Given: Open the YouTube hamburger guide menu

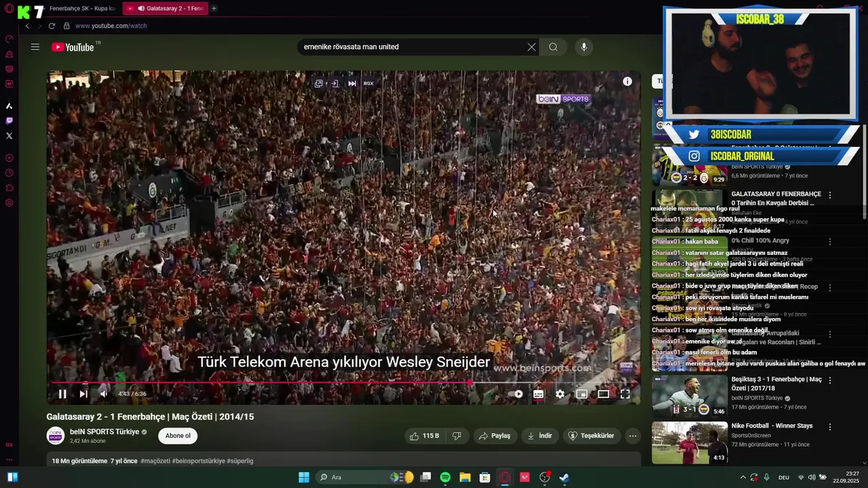Looking at the screenshot, I should tap(35, 47).
